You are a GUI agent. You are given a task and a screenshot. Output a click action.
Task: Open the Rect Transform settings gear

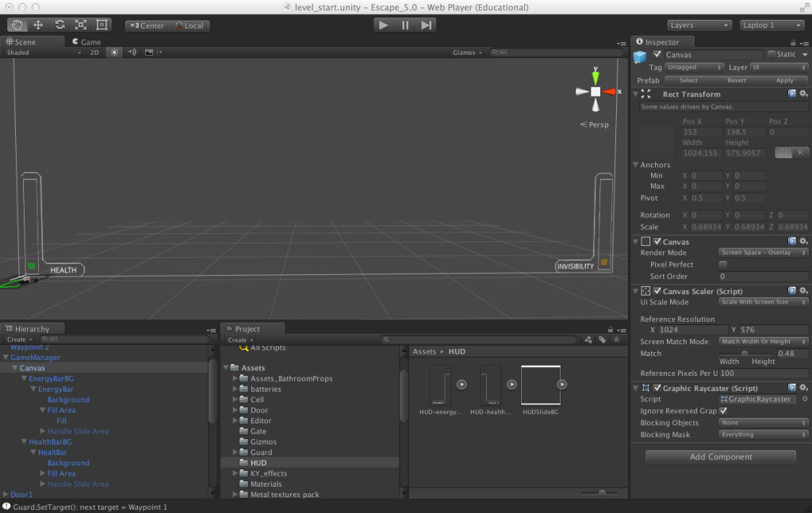click(x=802, y=94)
